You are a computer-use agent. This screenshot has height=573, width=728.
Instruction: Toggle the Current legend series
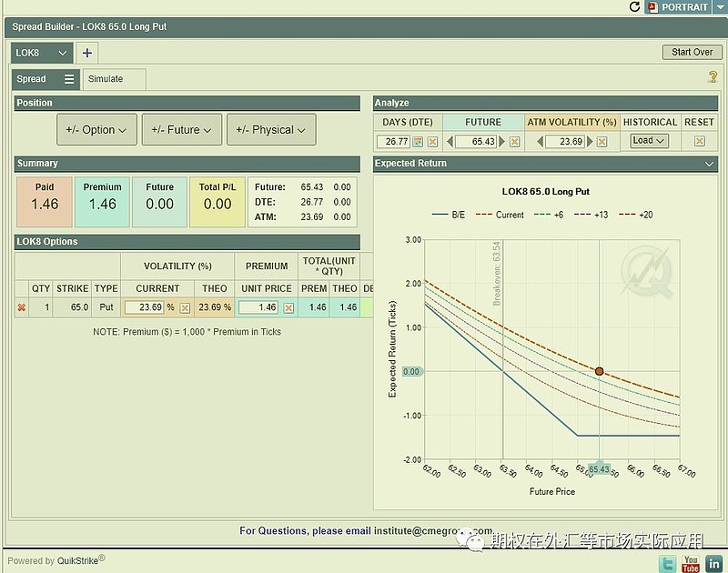tap(500, 215)
